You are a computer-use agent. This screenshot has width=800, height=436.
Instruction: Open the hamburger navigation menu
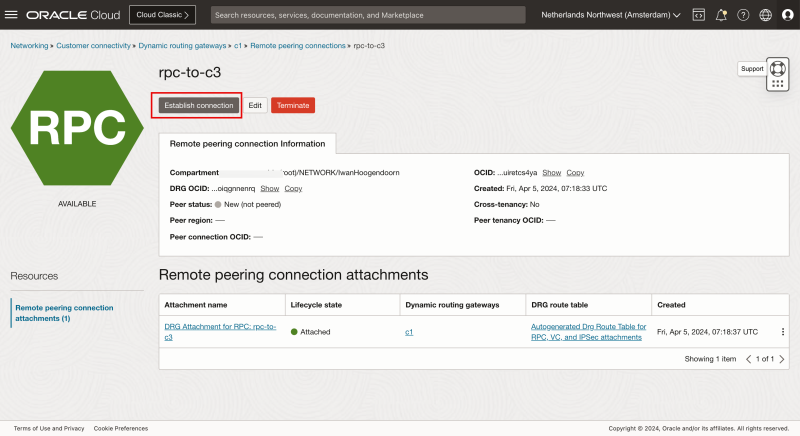click(x=13, y=15)
